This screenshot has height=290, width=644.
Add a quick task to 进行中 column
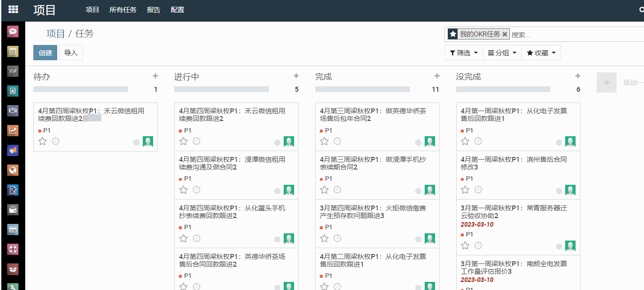click(296, 76)
